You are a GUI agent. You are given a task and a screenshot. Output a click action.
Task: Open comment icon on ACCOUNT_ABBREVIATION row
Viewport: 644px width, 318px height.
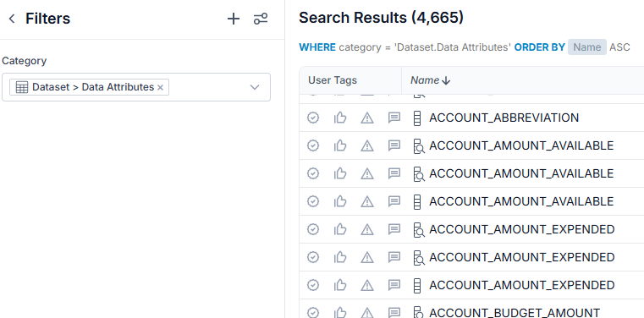point(394,118)
